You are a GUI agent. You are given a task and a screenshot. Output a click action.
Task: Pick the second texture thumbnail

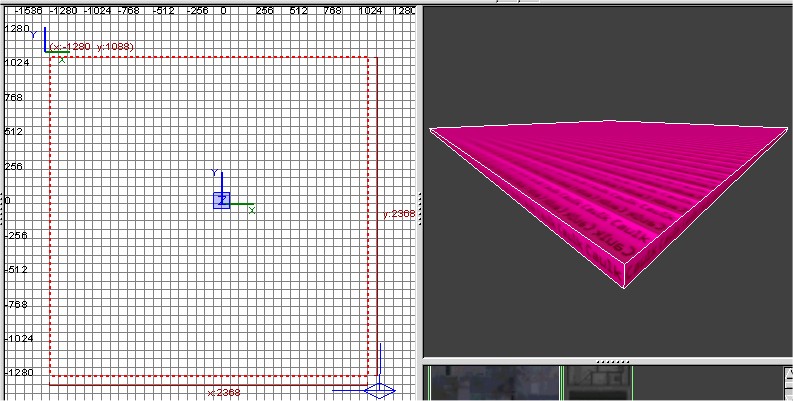(600, 383)
